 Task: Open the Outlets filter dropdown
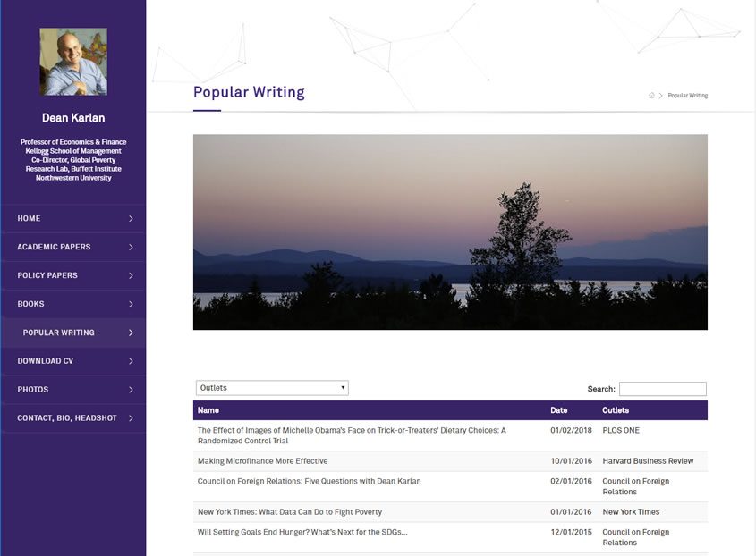point(272,388)
